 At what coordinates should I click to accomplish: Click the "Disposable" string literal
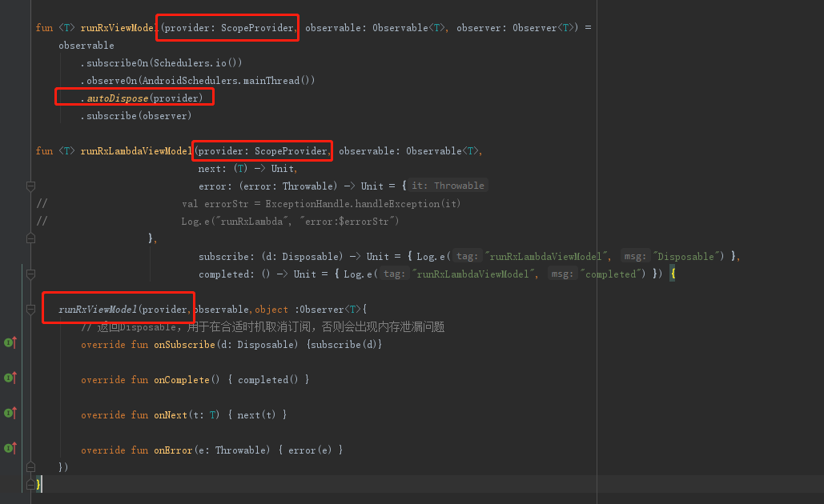tap(685, 257)
